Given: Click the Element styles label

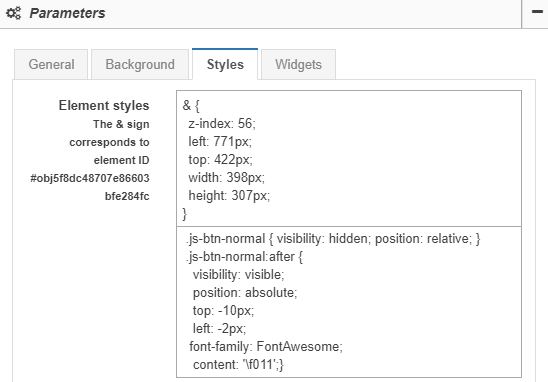Looking at the screenshot, I should [x=104, y=105].
